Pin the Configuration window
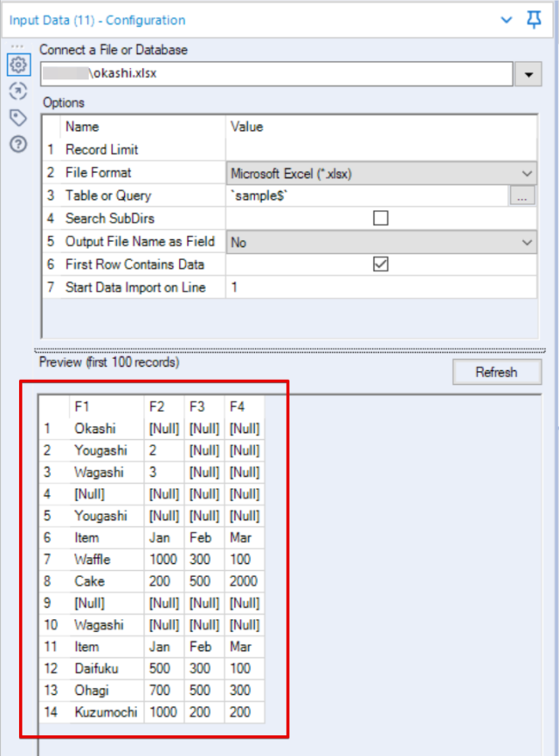Viewport: 559px width, 756px height. pyautogui.click(x=535, y=19)
